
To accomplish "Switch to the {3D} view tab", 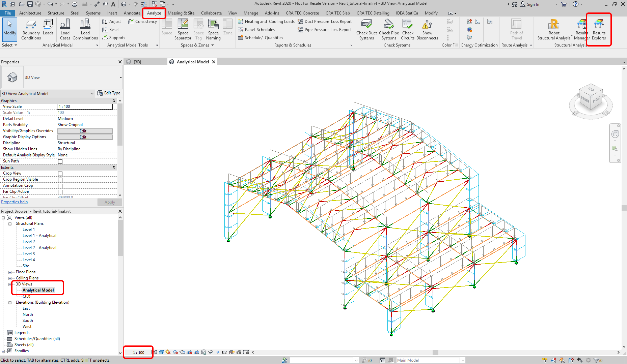I will pos(137,62).
